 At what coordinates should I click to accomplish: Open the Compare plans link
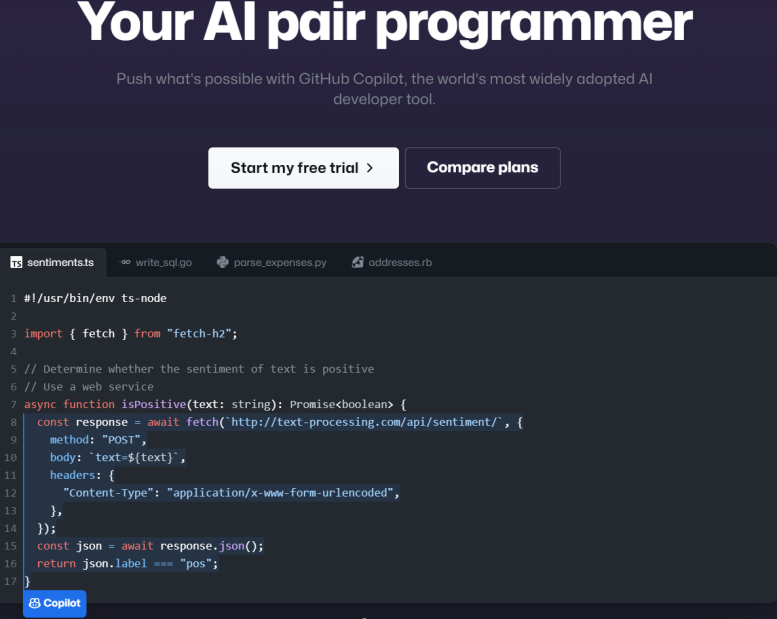pyautogui.click(x=483, y=168)
